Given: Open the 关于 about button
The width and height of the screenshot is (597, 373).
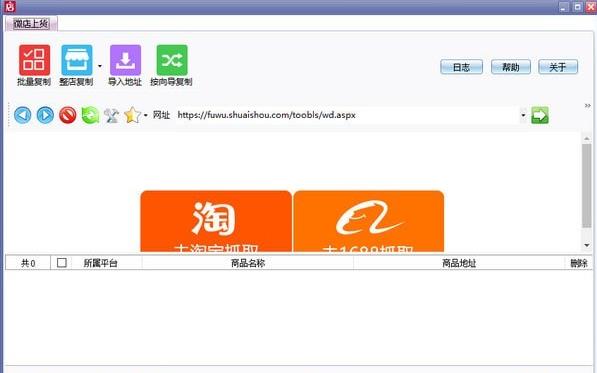Looking at the screenshot, I should [558, 67].
